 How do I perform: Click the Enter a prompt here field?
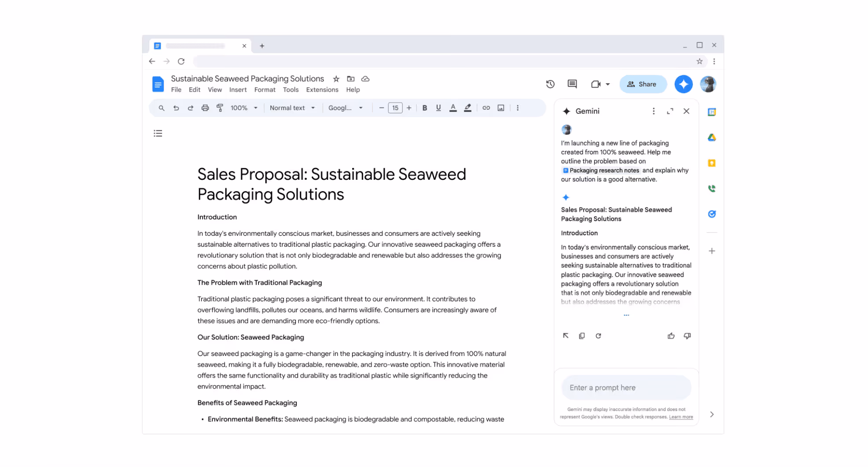click(x=626, y=388)
